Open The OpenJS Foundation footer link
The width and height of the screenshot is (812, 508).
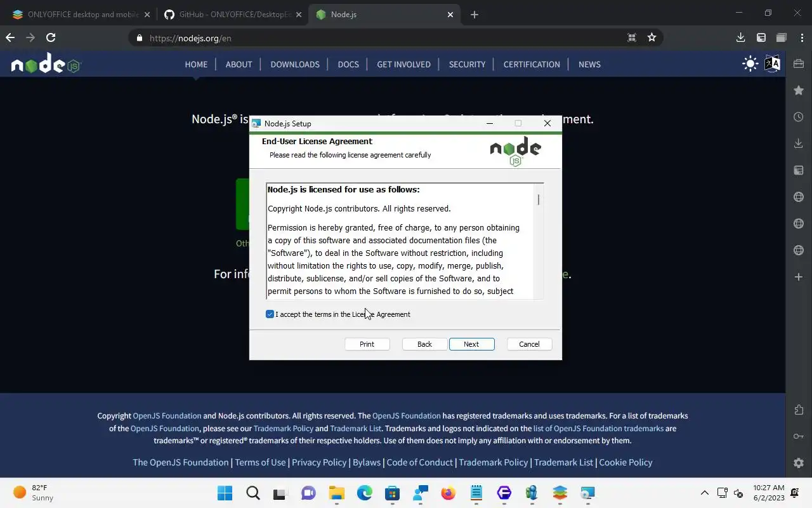point(180,462)
